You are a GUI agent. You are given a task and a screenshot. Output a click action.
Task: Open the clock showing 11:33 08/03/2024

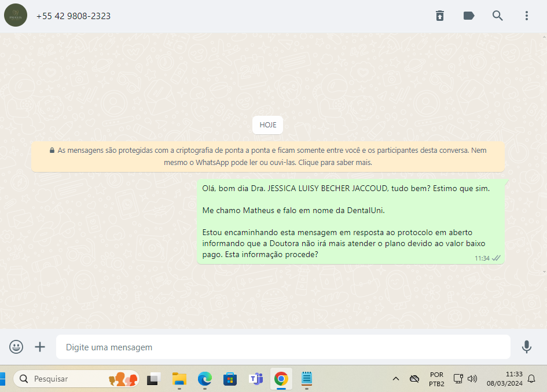[504, 379]
